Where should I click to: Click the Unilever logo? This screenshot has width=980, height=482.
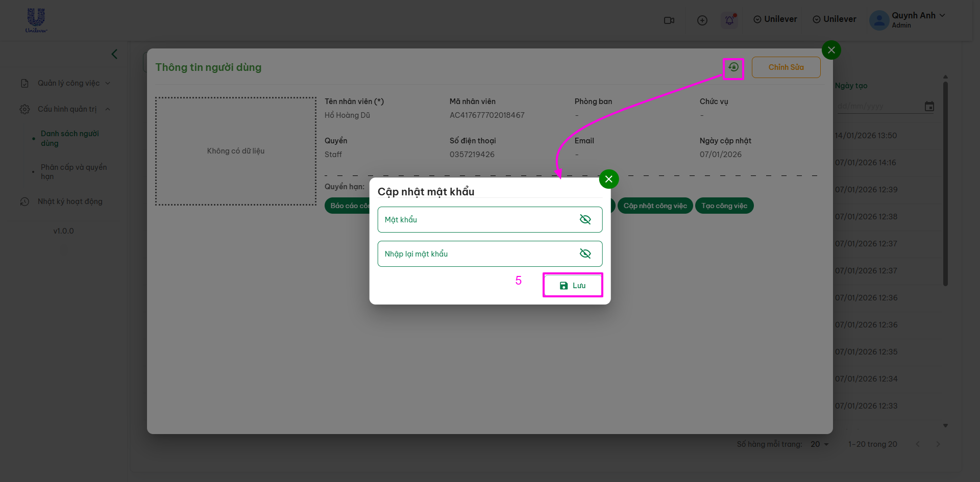(x=36, y=20)
